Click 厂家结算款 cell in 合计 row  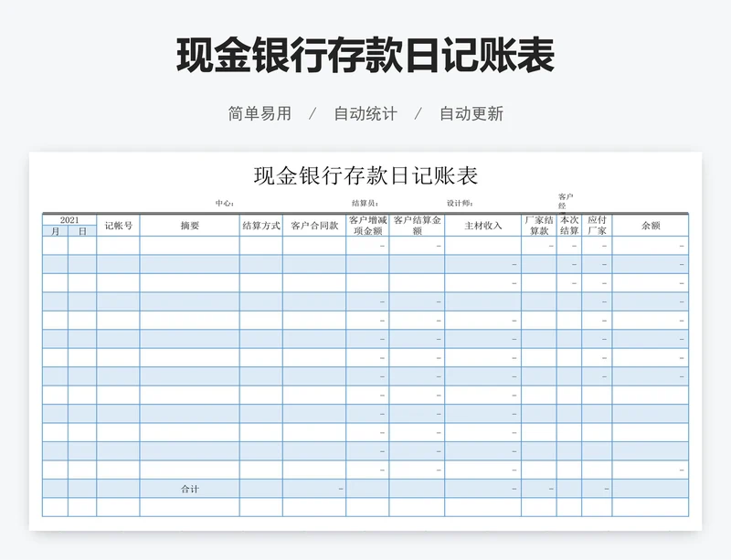(539, 489)
